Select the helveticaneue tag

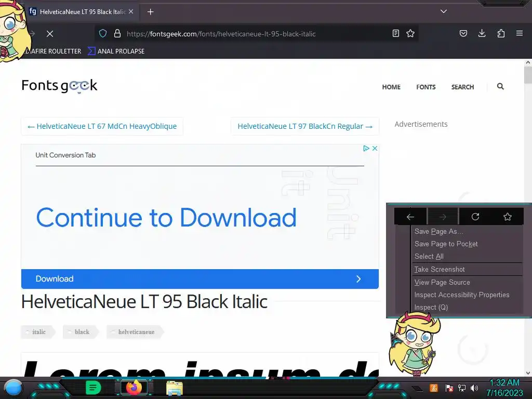coord(135,332)
